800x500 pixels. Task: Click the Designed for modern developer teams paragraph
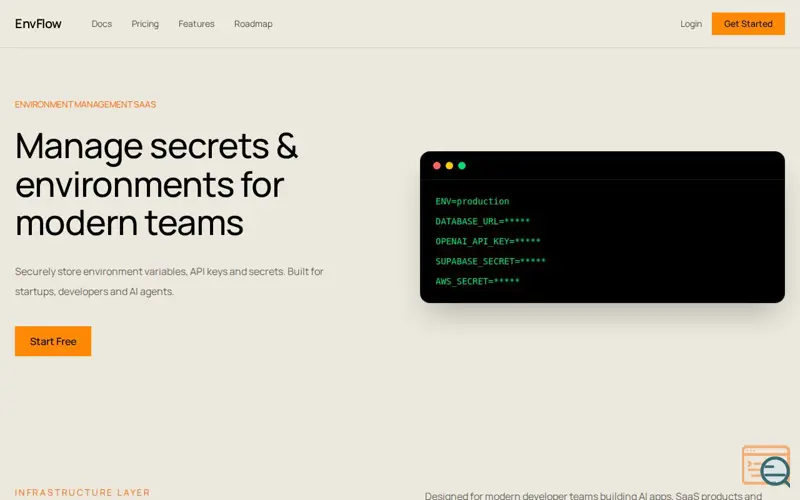pyautogui.click(x=593, y=495)
